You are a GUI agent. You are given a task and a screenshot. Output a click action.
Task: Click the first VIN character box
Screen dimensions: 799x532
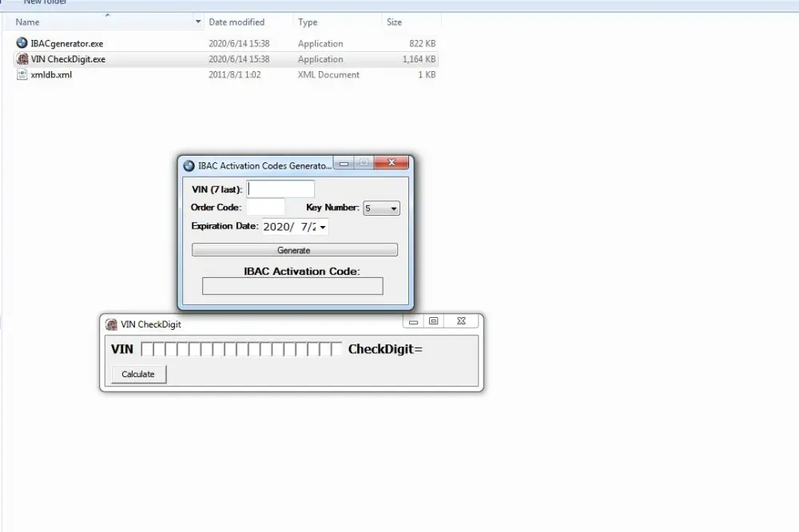coord(147,349)
